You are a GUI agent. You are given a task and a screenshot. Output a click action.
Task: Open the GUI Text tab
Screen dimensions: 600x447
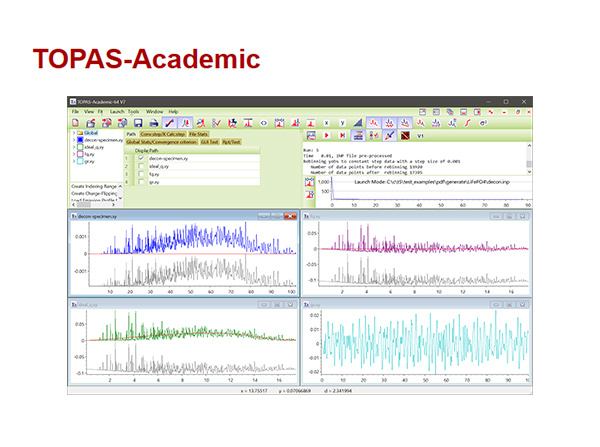click(x=210, y=142)
